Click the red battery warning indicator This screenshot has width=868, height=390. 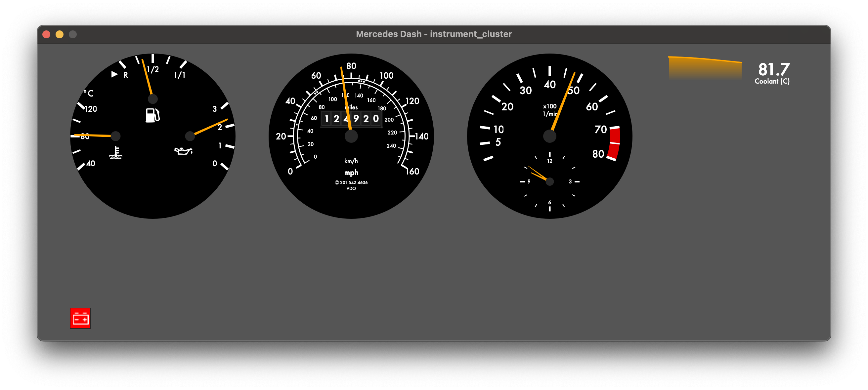(80, 318)
